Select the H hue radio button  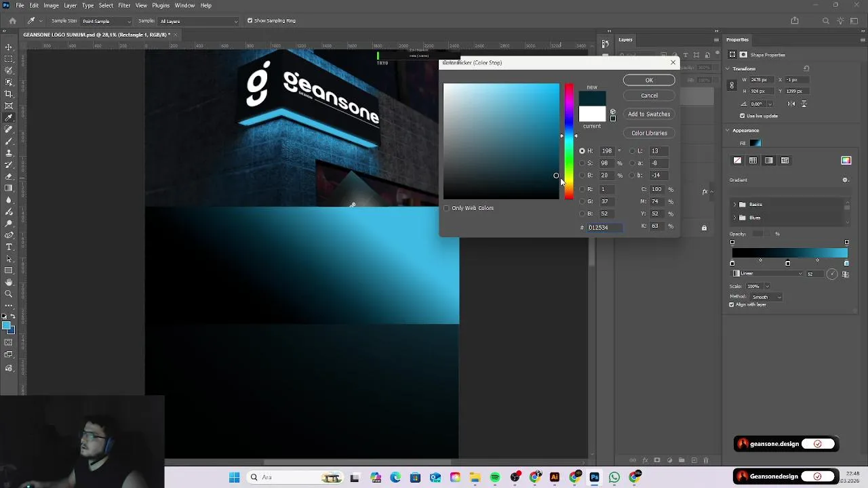pyautogui.click(x=582, y=151)
